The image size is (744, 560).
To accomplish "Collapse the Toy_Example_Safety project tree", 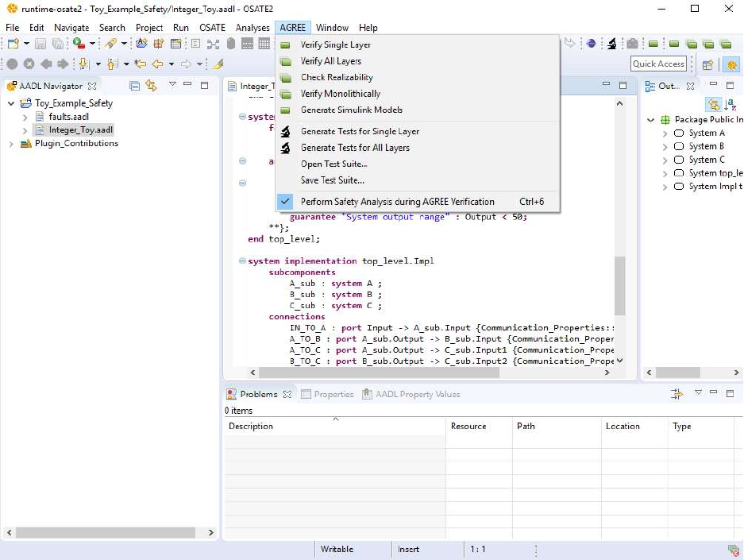I will (11, 103).
